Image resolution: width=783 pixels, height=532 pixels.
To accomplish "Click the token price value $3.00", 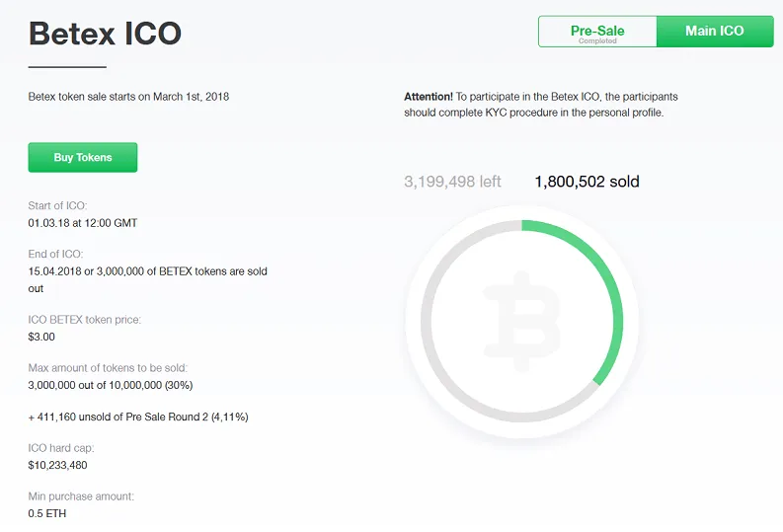I will (x=41, y=337).
